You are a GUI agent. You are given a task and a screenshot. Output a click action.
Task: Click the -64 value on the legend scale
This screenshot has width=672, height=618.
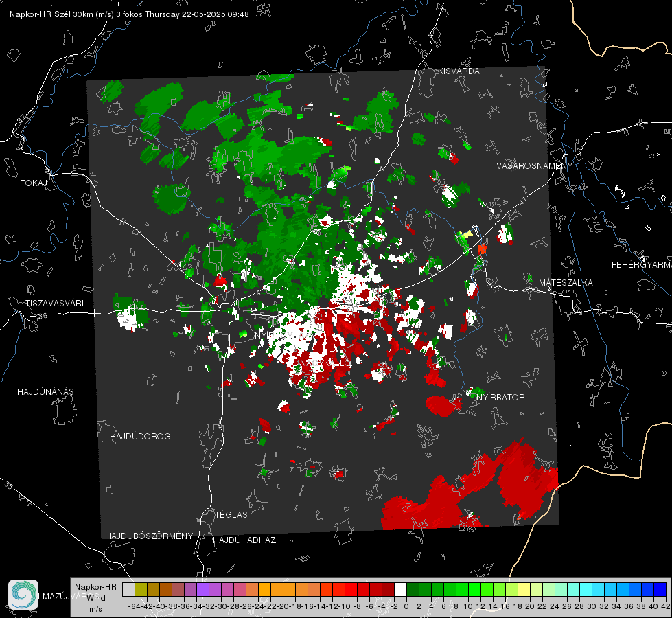(x=134, y=606)
